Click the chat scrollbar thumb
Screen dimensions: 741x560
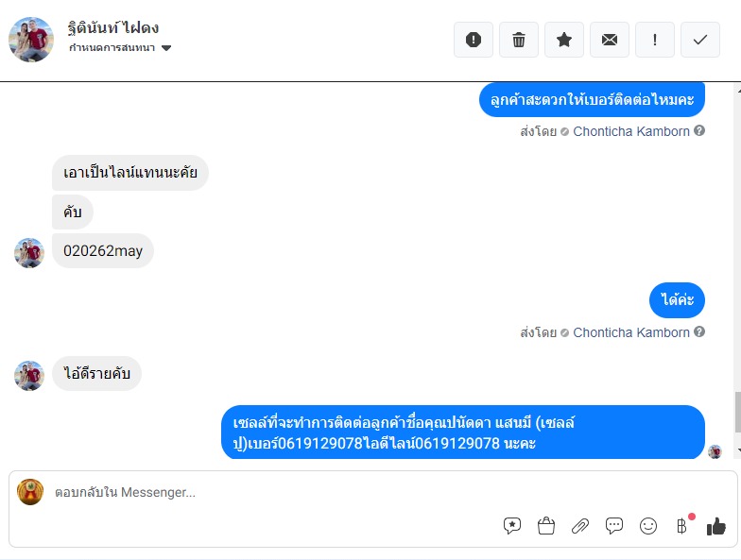[737, 412]
